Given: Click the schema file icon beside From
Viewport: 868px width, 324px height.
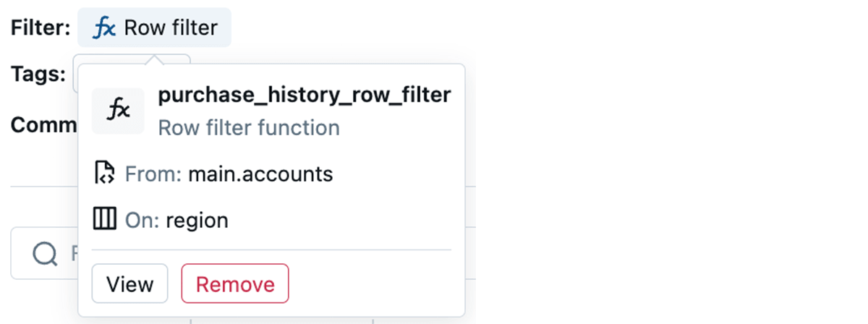Looking at the screenshot, I should pos(105,174).
